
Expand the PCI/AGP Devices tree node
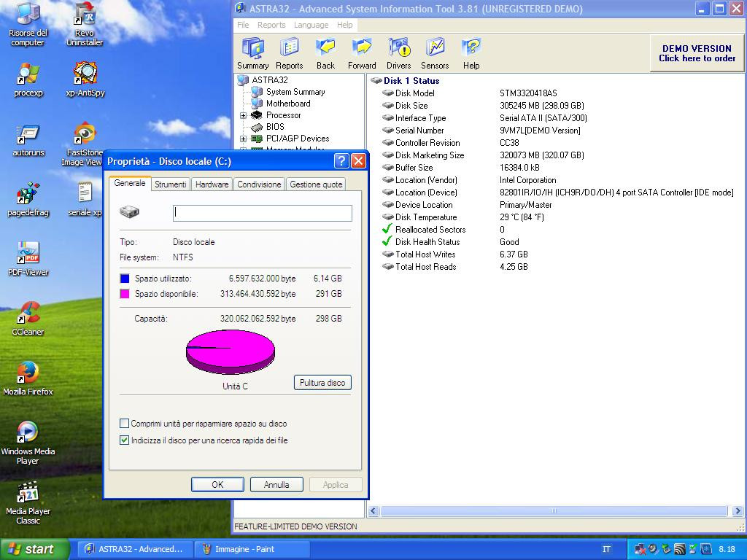(243, 139)
